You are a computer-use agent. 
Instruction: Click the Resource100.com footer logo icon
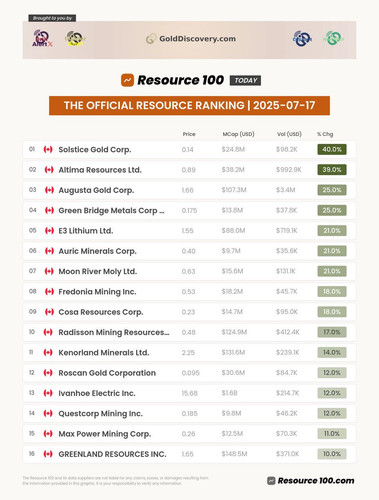pyautogui.click(x=271, y=481)
